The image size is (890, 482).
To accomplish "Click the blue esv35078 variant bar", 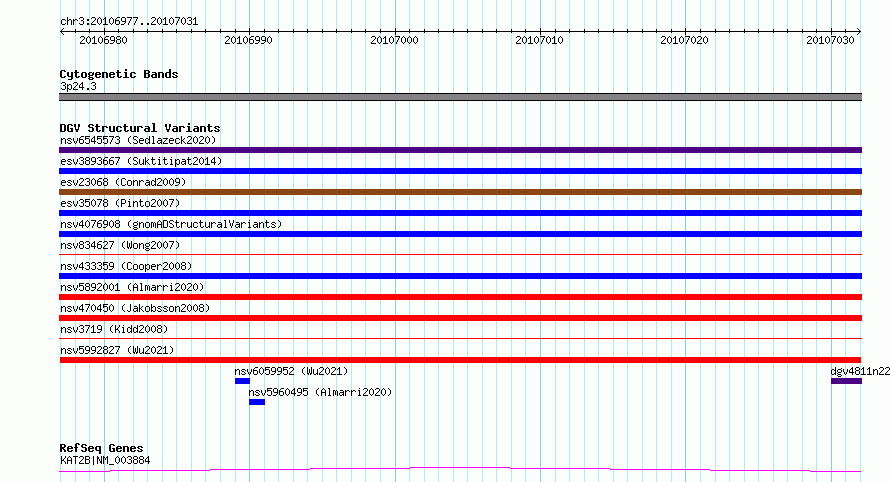I will pyautogui.click(x=460, y=213).
